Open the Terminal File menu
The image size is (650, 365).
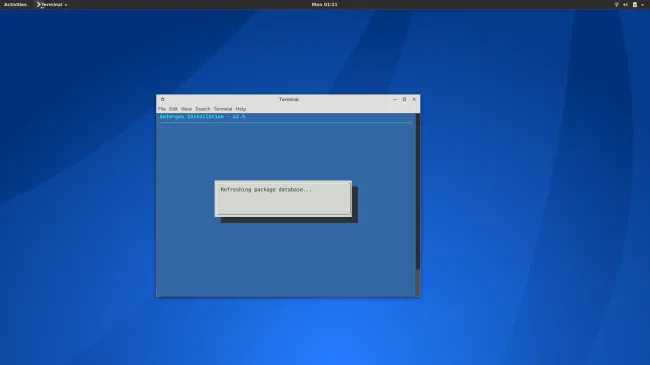coord(162,109)
